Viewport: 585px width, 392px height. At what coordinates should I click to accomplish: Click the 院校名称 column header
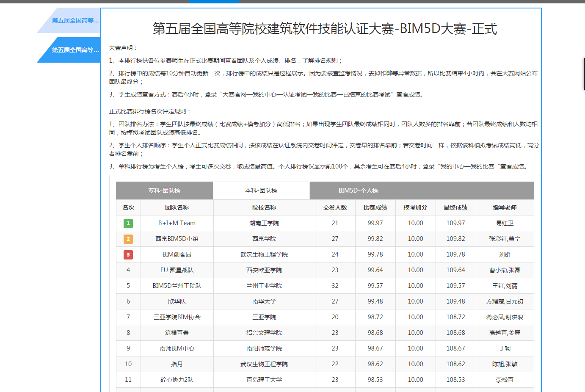tap(264, 207)
